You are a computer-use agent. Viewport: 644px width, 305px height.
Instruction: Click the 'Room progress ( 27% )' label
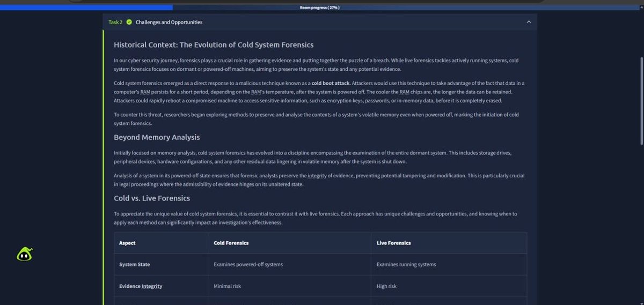(x=319, y=8)
